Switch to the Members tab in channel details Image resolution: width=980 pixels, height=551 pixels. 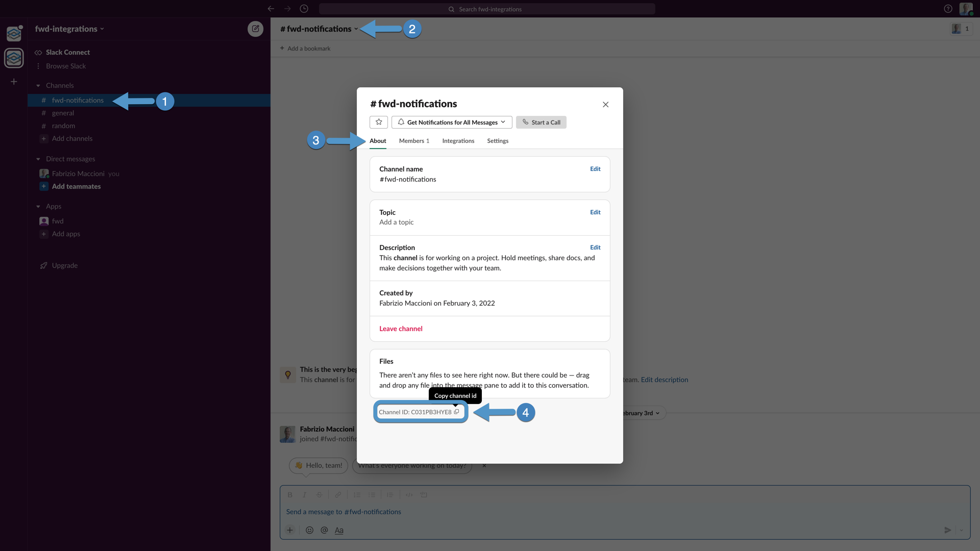[413, 141]
